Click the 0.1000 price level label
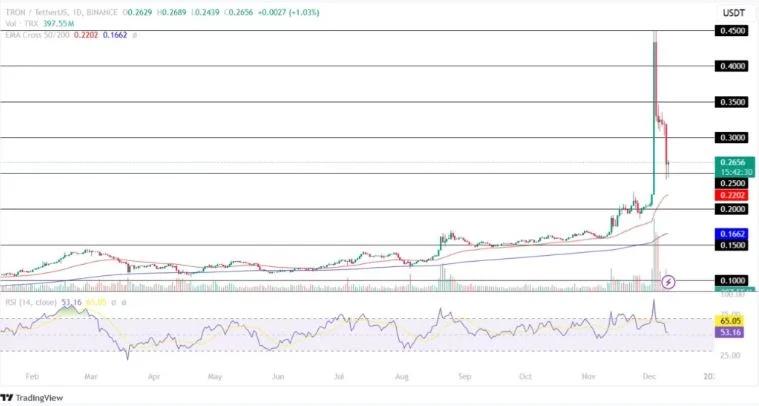Viewport: 759px width, 406px height. [x=732, y=281]
